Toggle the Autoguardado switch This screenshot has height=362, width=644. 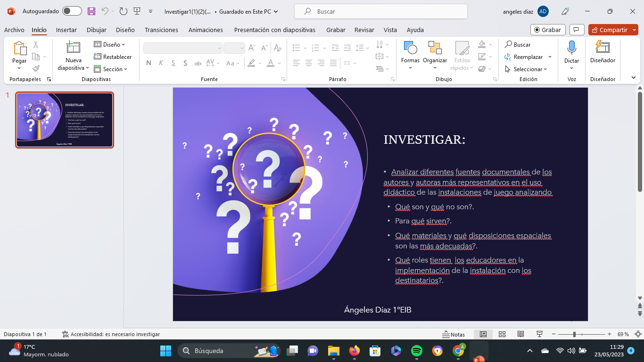pos(72,11)
